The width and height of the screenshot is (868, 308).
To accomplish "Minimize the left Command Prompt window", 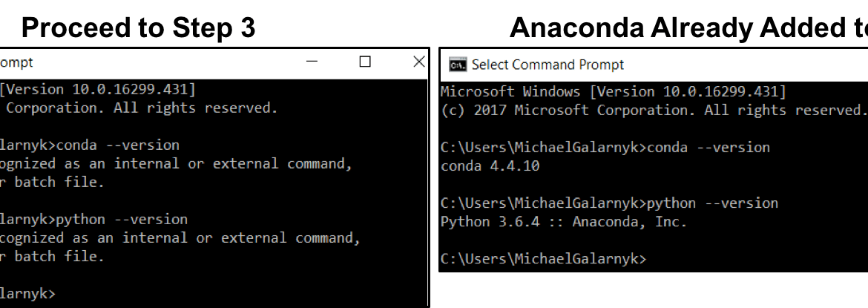I will click(x=312, y=62).
